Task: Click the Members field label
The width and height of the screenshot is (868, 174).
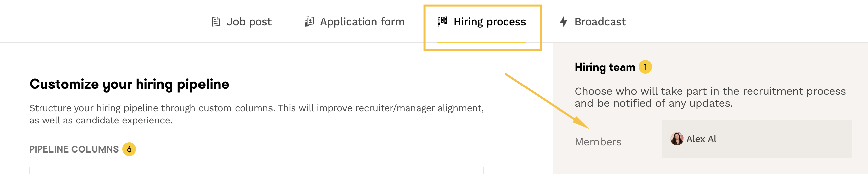Action: [598, 142]
